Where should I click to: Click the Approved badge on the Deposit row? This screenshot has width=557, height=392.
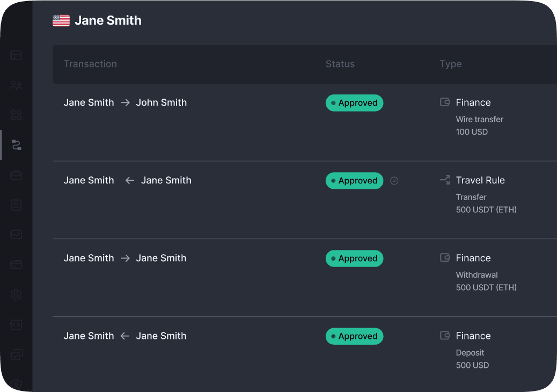tap(354, 336)
